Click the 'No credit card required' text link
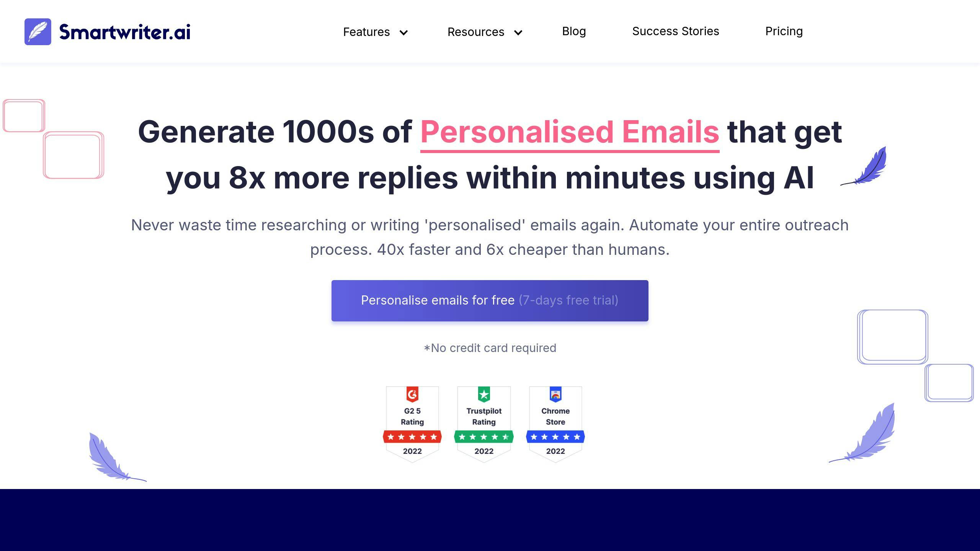 click(x=490, y=348)
